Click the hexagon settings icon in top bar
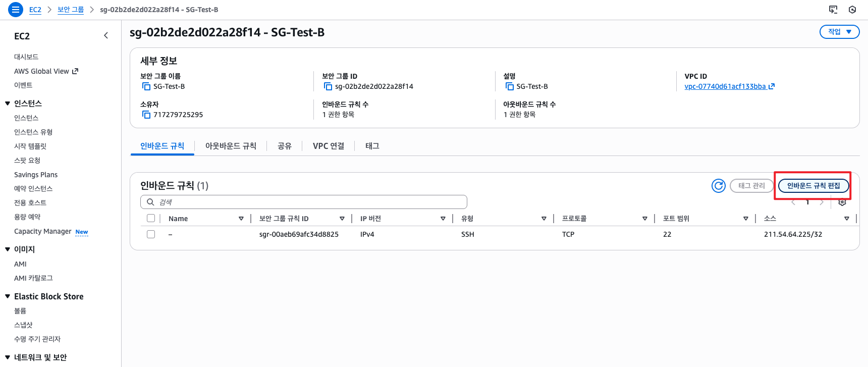The image size is (868, 367). 852,10
